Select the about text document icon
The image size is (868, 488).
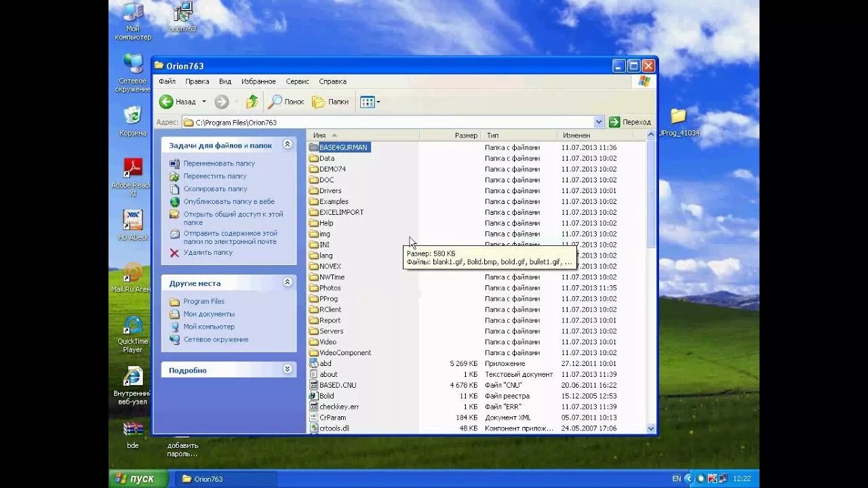(x=313, y=374)
